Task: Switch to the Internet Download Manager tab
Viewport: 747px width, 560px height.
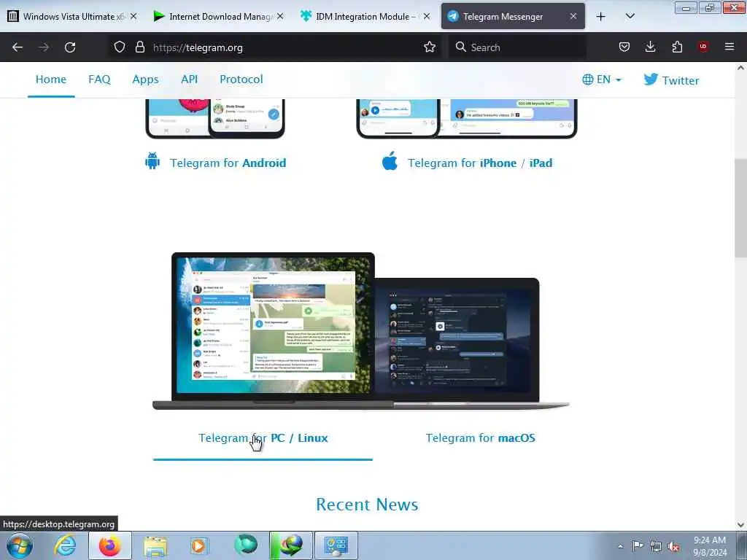Action: (x=218, y=17)
